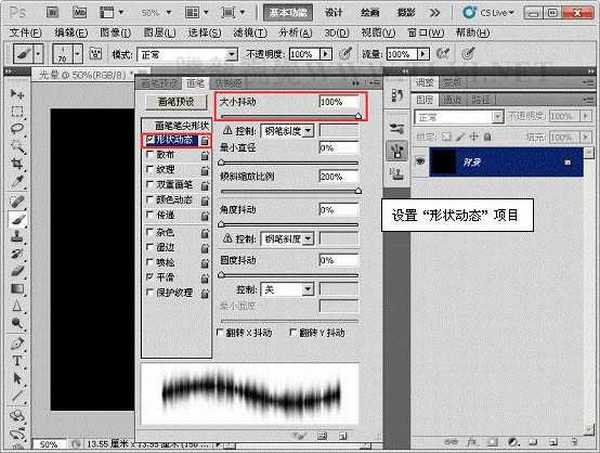This screenshot has height=453, width=600.
Task: Select the Move tool in the toolbox
Action: tap(17, 92)
